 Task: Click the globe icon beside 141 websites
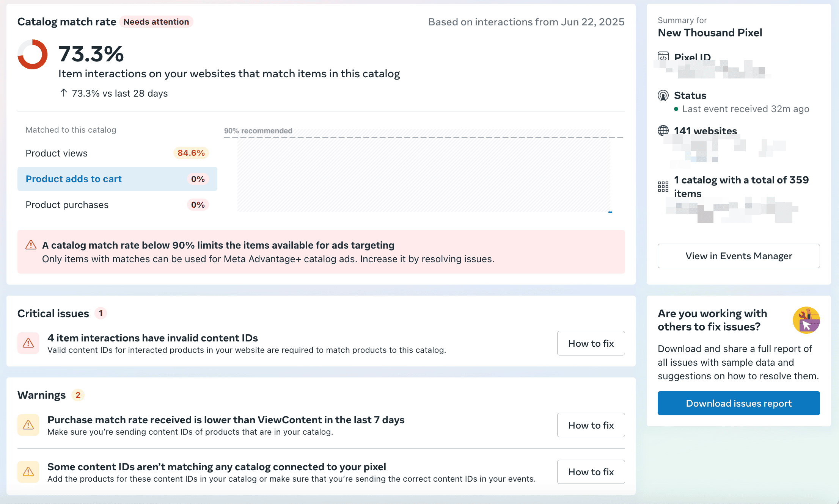663,131
